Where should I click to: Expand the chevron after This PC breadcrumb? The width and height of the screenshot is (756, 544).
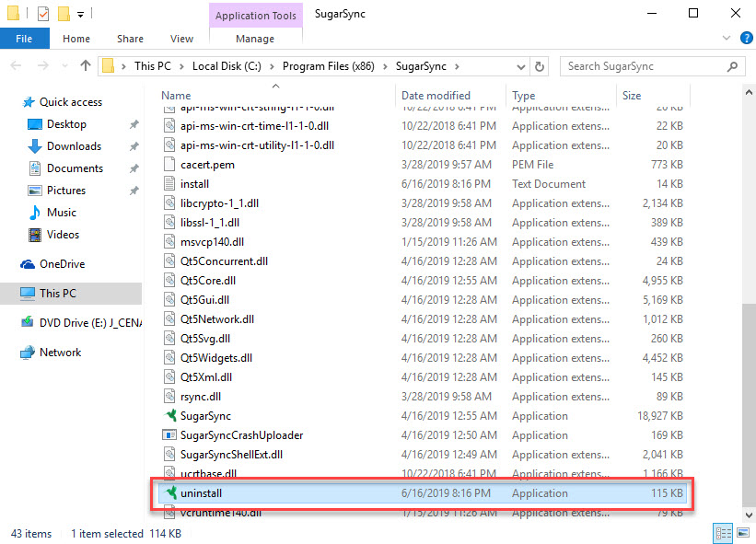181,66
